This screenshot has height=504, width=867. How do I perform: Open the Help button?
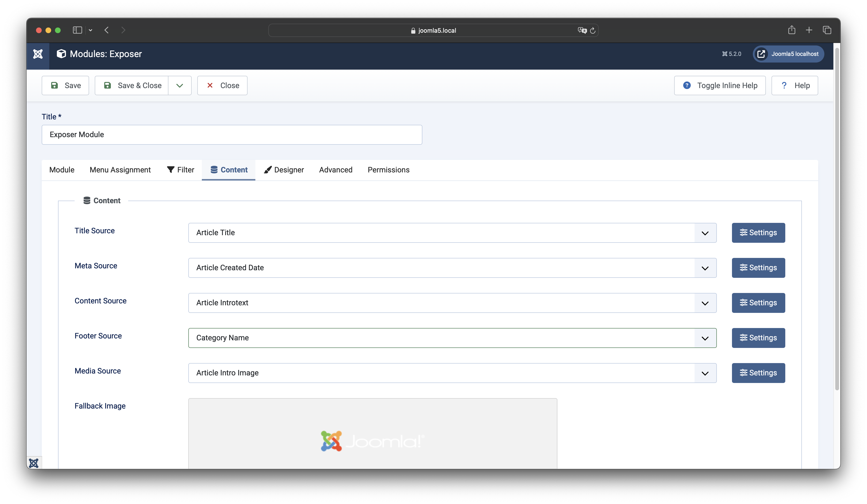[x=795, y=85]
